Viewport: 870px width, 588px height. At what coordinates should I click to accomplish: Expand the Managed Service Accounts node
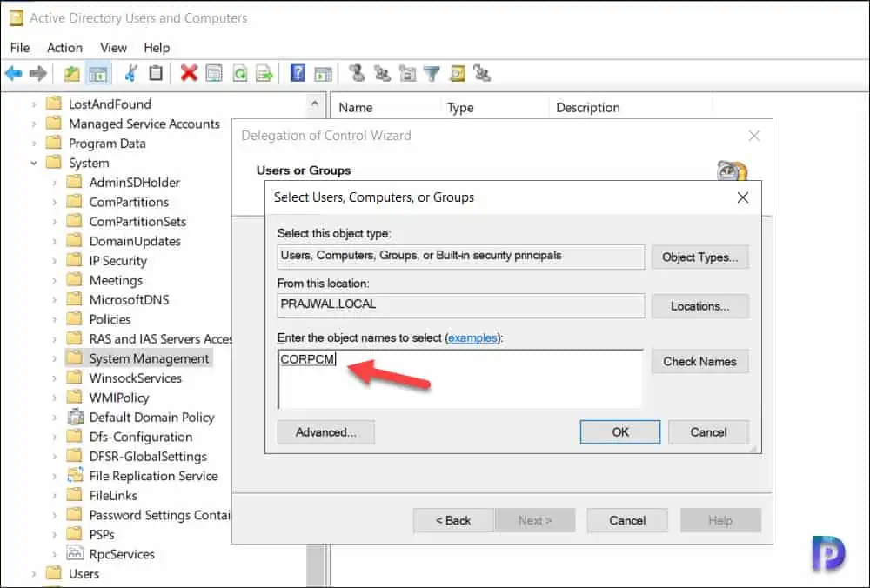click(34, 124)
